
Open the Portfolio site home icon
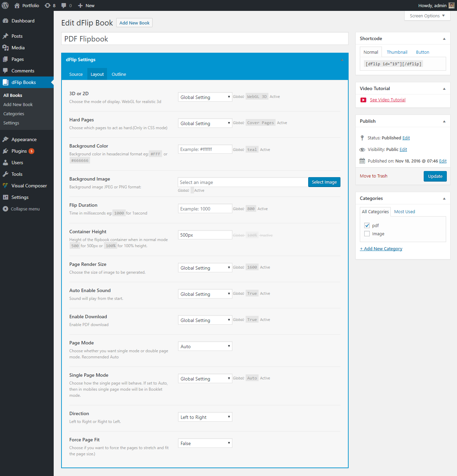tap(17, 5)
